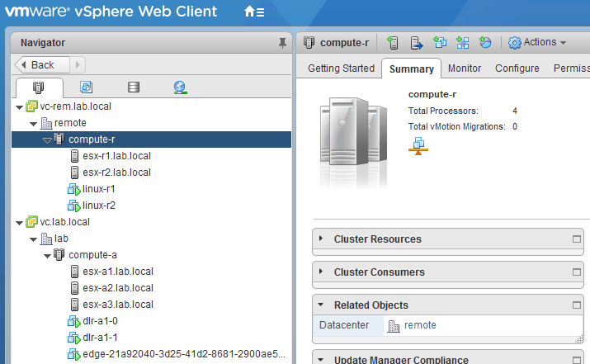Click the cluster servers image
This screenshot has width=590, height=364.
click(354, 133)
